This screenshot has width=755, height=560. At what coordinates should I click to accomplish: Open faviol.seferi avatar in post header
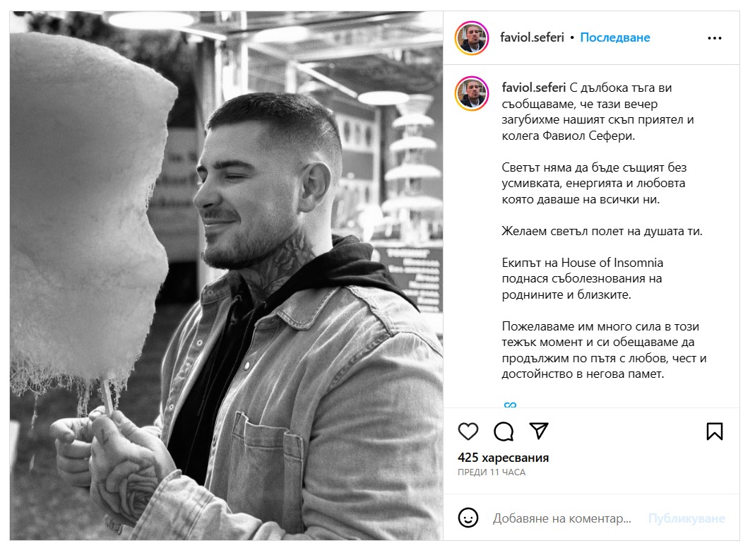click(472, 38)
